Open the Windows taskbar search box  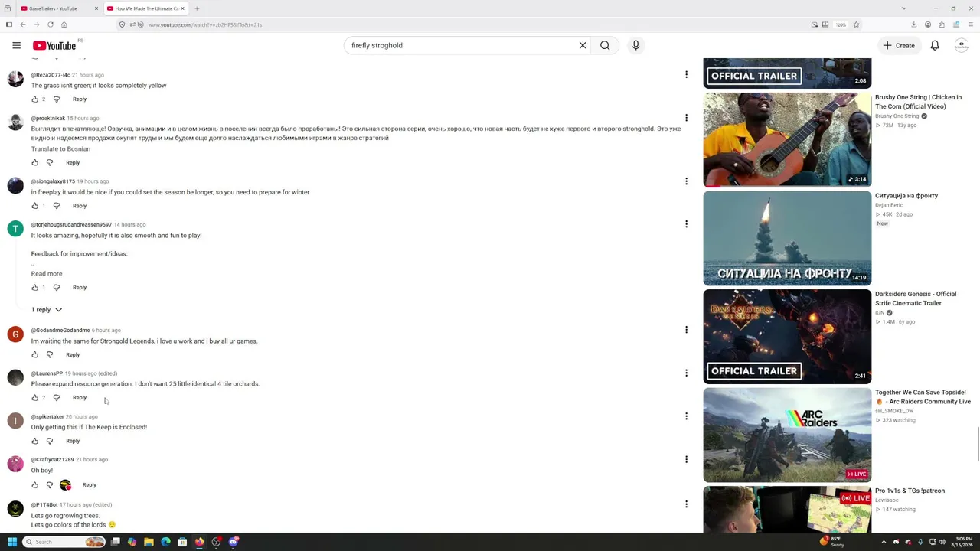click(64, 542)
